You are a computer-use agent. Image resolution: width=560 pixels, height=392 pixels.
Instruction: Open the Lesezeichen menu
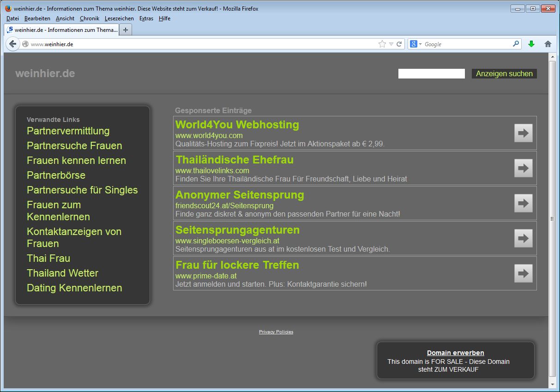point(119,18)
